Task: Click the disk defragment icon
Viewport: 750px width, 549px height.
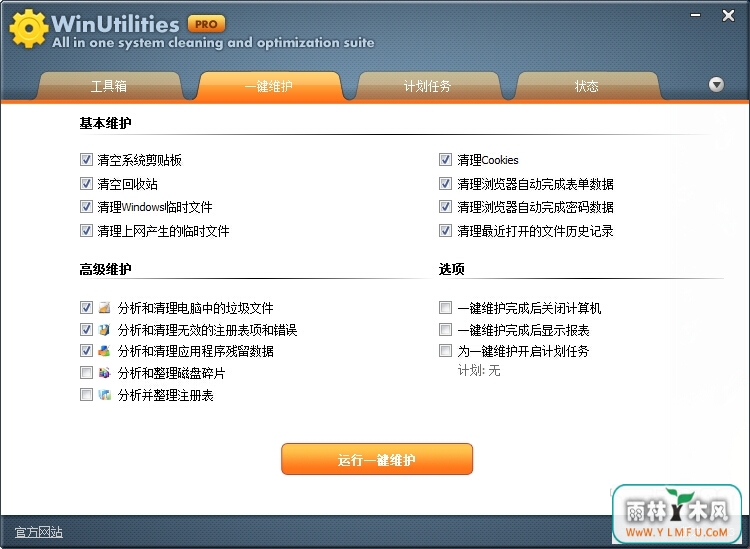Action: click(104, 373)
